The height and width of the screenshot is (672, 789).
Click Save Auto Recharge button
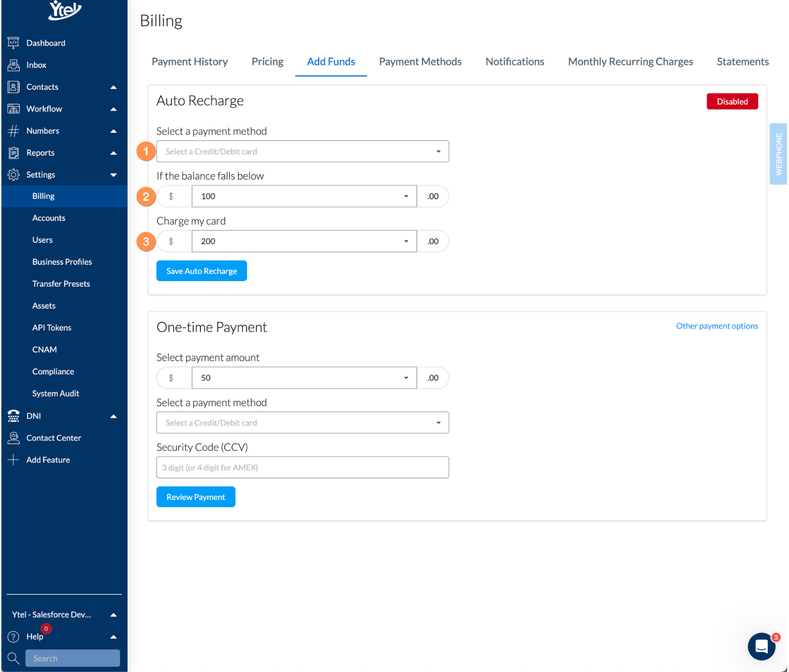(202, 271)
